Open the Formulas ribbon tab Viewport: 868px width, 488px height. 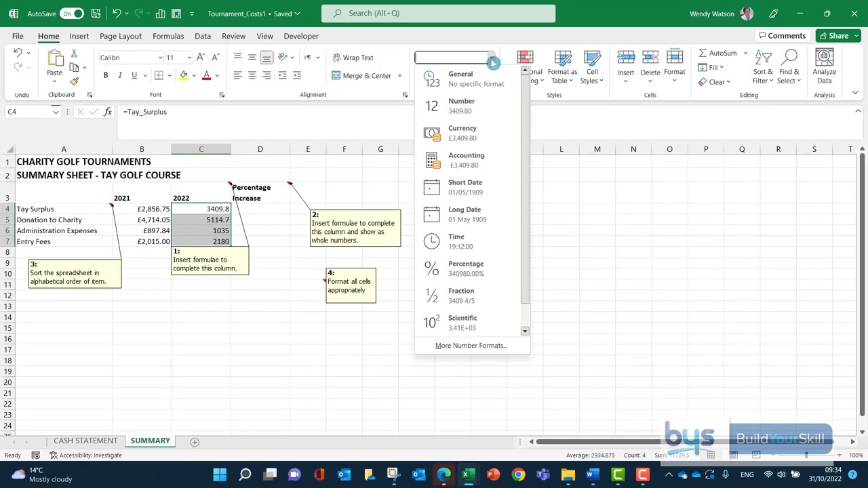click(168, 36)
